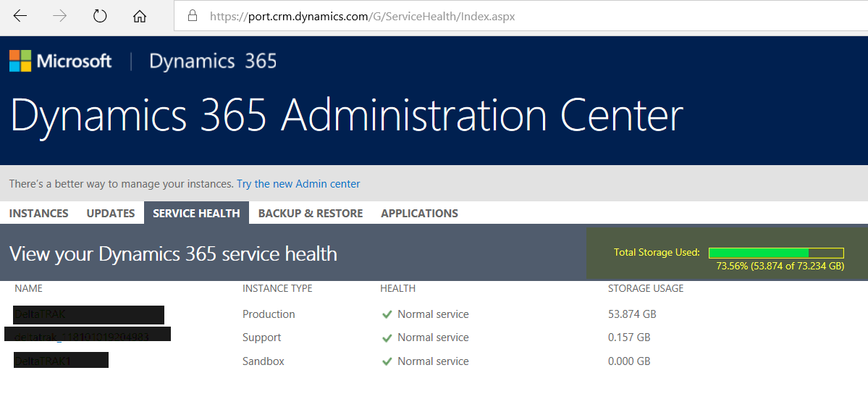This screenshot has height=407, width=868.
Task: Click the STORAGE USAGE column header
Action: pos(646,288)
